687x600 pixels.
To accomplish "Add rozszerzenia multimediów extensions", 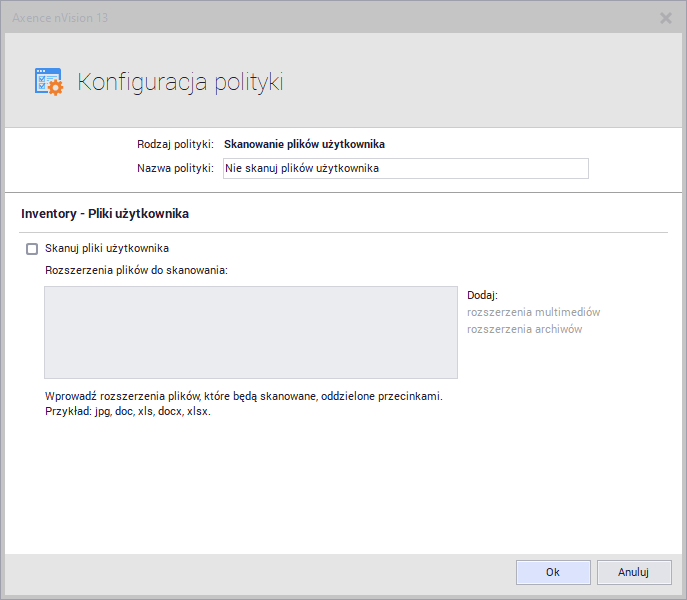I will [x=533, y=312].
